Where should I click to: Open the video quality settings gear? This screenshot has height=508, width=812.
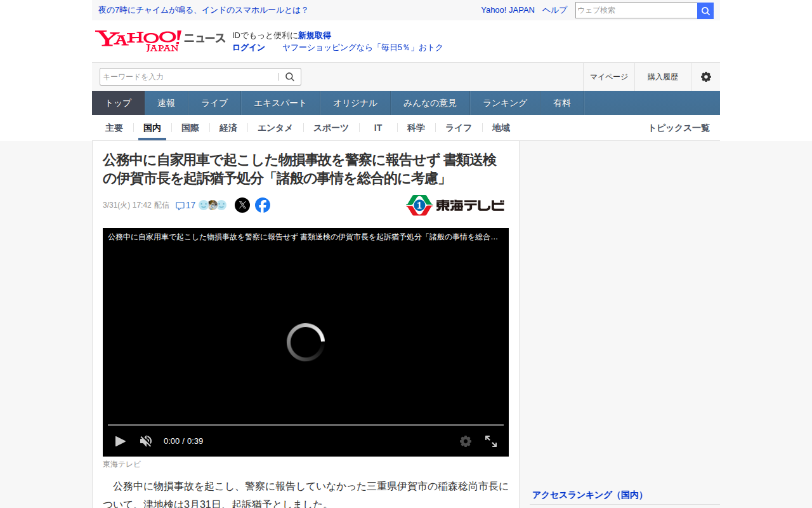pos(466,441)
